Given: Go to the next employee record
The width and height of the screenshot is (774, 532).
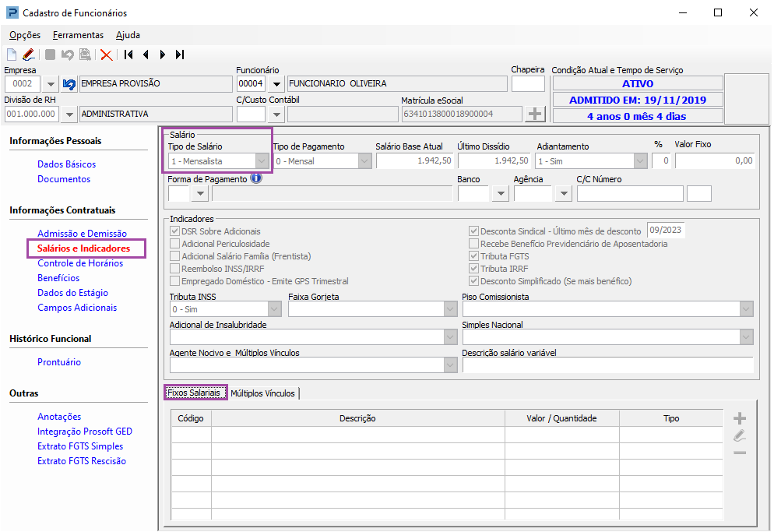Looking at the screenshot, I should point(163,55).
